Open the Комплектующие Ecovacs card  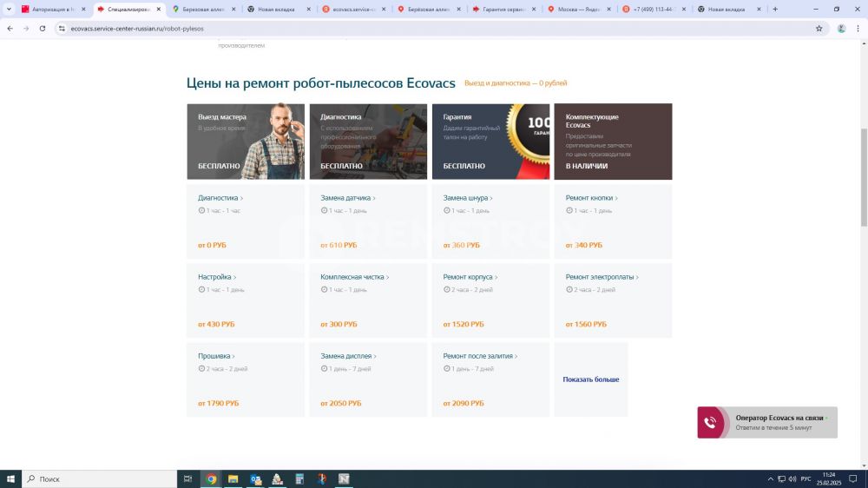point(614,142)
